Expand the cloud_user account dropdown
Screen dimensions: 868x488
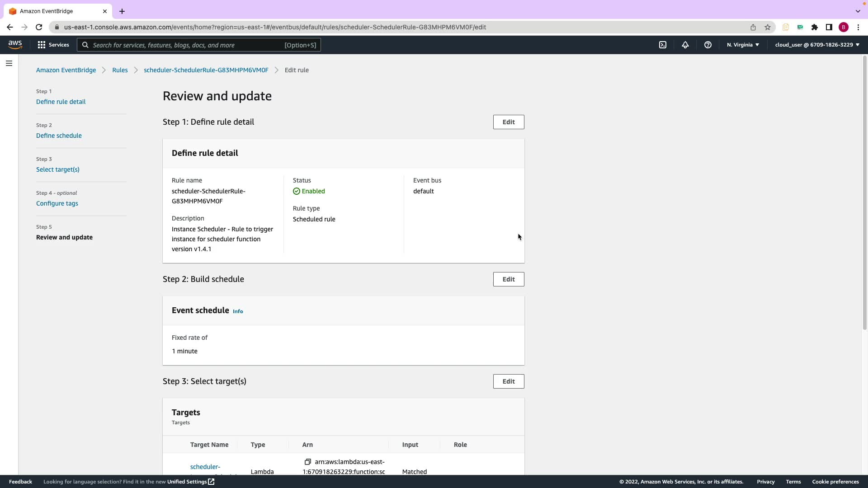(817, 45)
